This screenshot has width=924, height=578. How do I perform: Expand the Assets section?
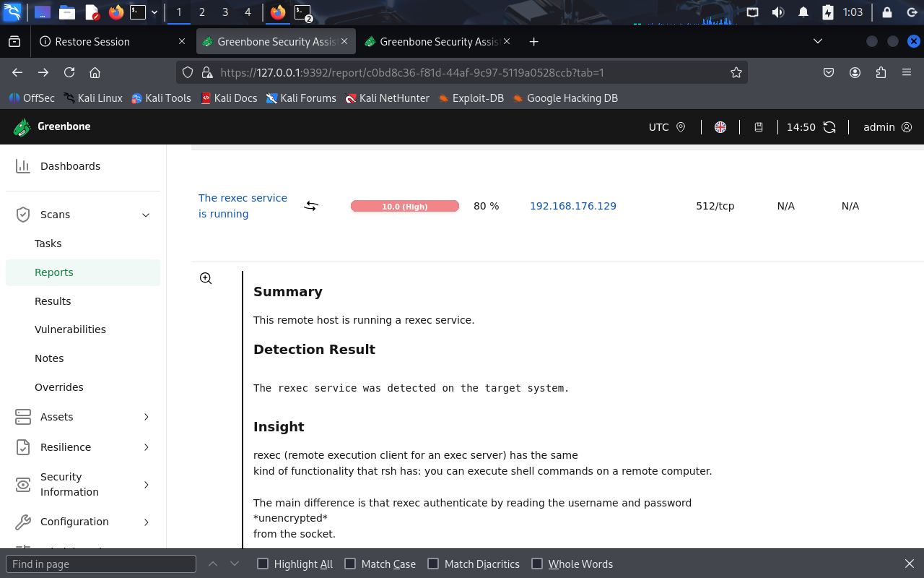click(147, 417)
